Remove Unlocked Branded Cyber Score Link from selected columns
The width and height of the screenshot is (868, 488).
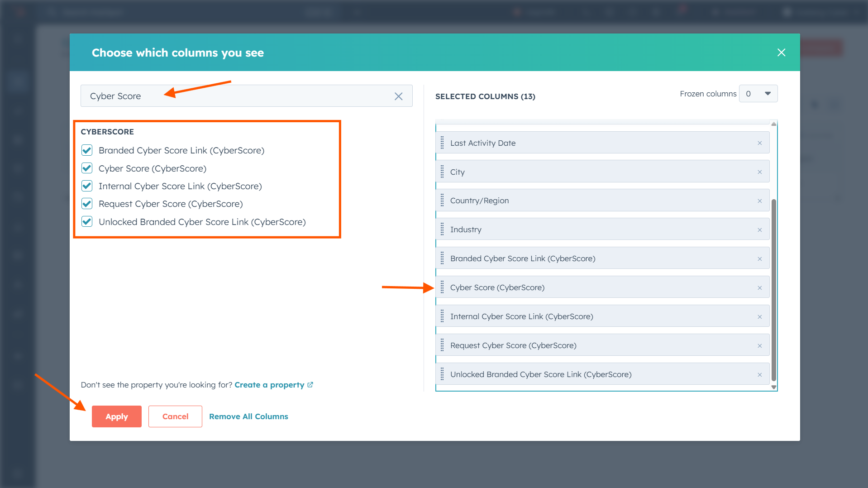click(x=760, y=375)
